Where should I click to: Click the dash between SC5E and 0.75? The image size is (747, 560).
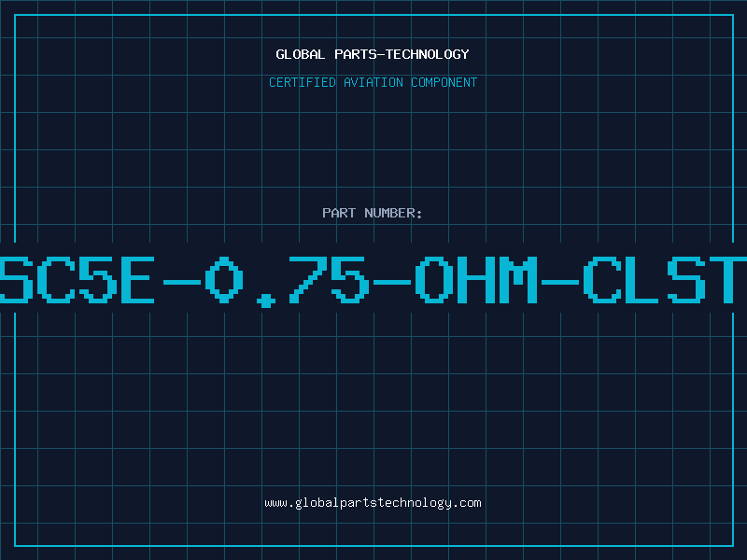click(x=181, y=282)
